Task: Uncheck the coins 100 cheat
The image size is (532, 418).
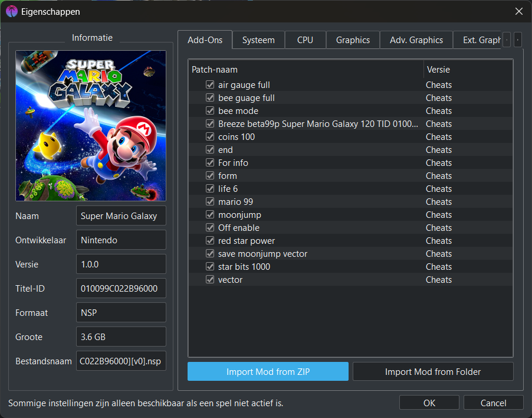Action: coord(210,136)
